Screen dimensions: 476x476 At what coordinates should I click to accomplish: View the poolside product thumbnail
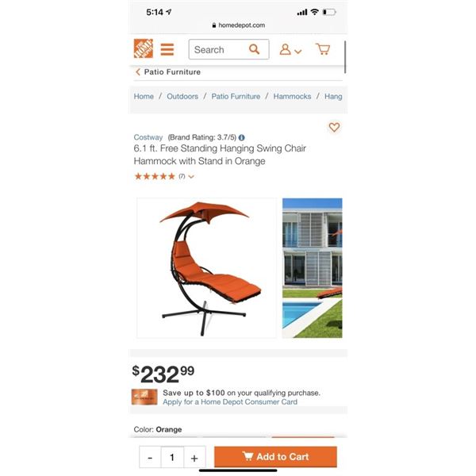[312, 268]
